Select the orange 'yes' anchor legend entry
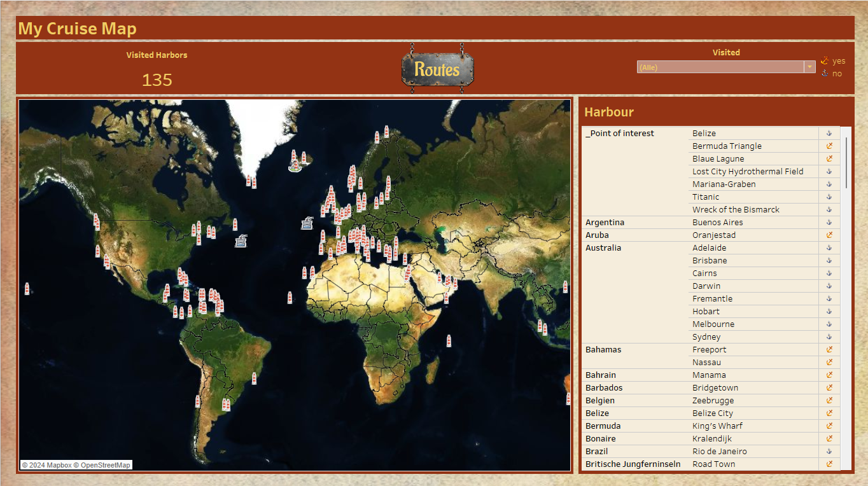Screen dimensions: 868x486 [833, 61]
